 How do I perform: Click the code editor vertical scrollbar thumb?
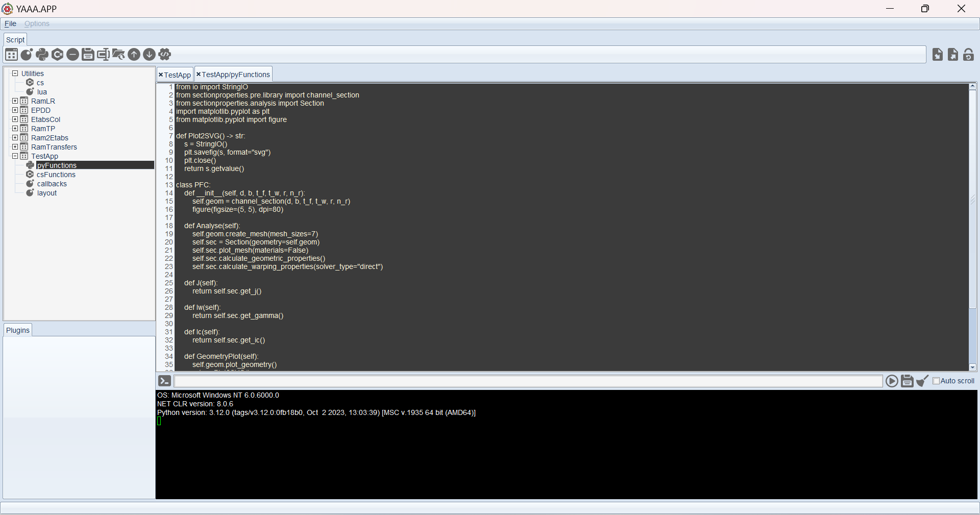click(x=973, y=200)
